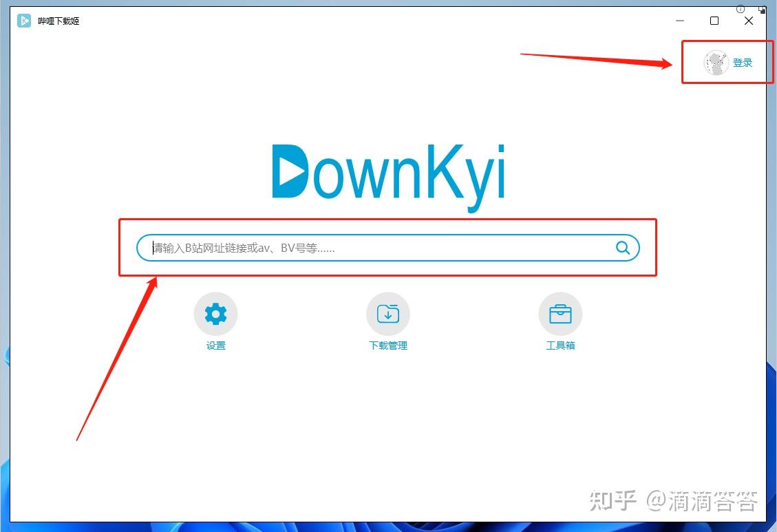
Task: Open the 下载管理 download manager icon
Action: click(388, 314)
